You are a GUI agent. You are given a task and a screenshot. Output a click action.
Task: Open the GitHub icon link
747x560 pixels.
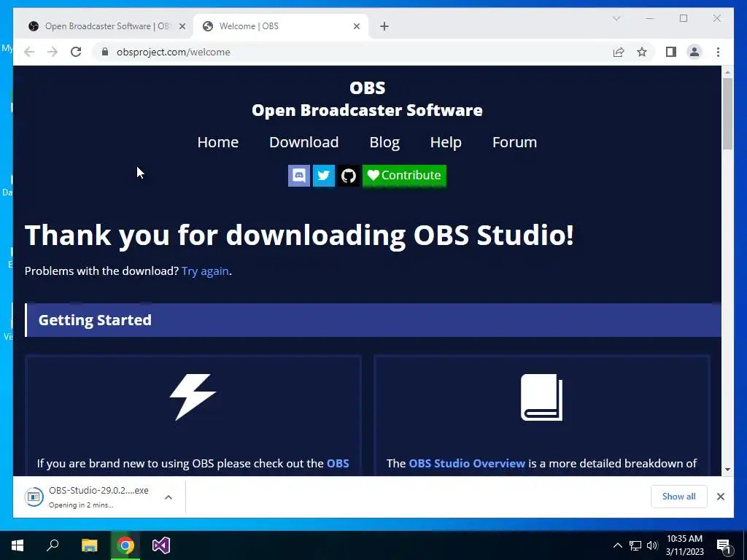click(x=349, y=175)
